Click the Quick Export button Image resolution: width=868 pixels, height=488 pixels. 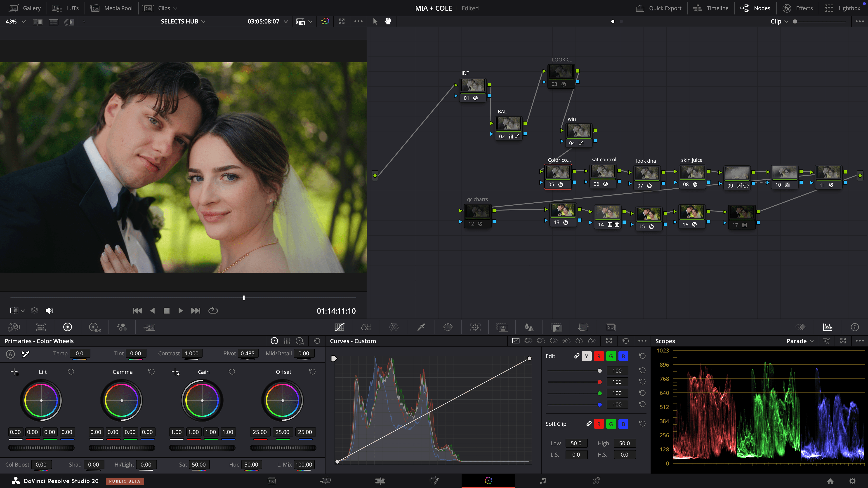(x=659, y=8)
